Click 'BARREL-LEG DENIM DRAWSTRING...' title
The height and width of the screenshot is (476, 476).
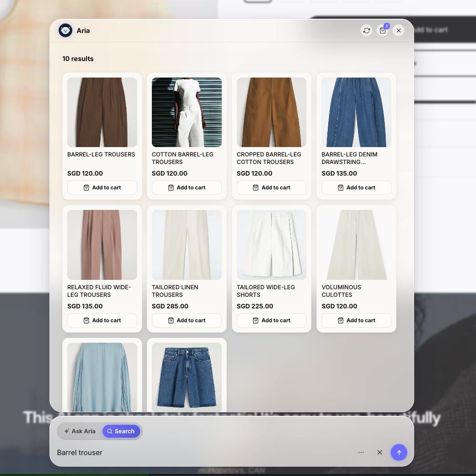pos(350,158)
